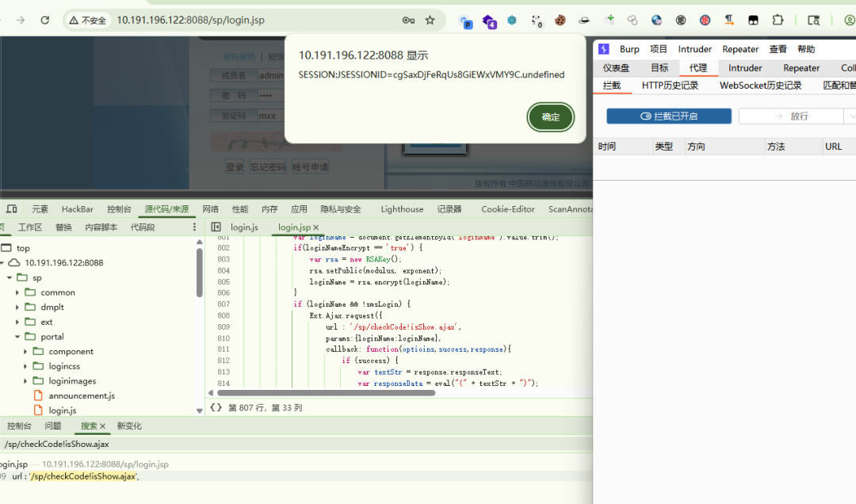Click the forward navigation arrow

(20, 20)
